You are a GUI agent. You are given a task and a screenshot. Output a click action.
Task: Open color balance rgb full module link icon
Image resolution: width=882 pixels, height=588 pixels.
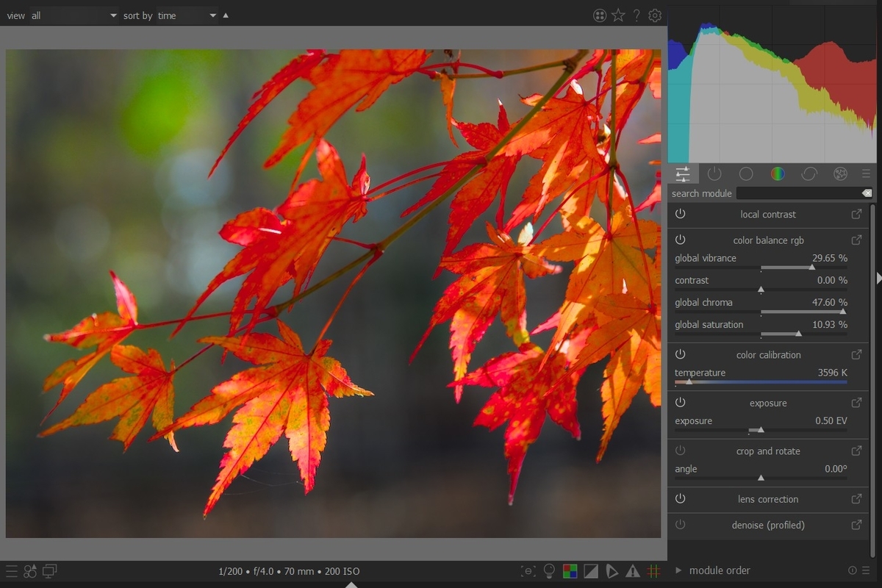tap(856, 240)
